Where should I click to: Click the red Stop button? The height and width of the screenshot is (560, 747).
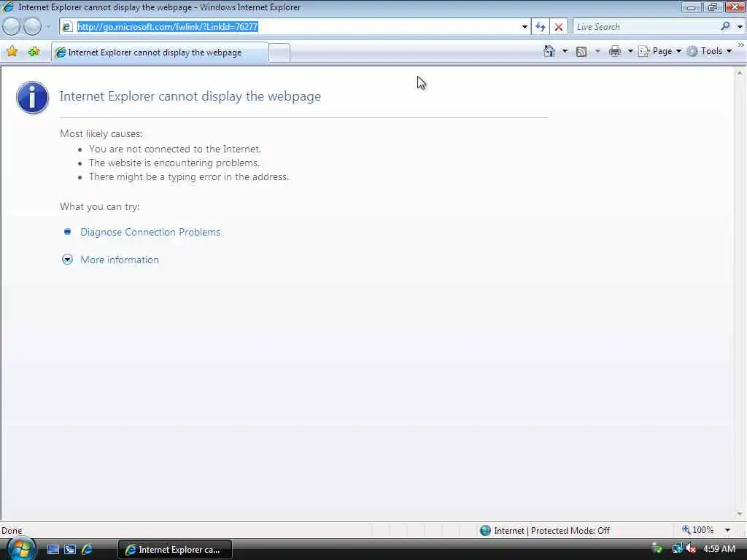point(559,27)
